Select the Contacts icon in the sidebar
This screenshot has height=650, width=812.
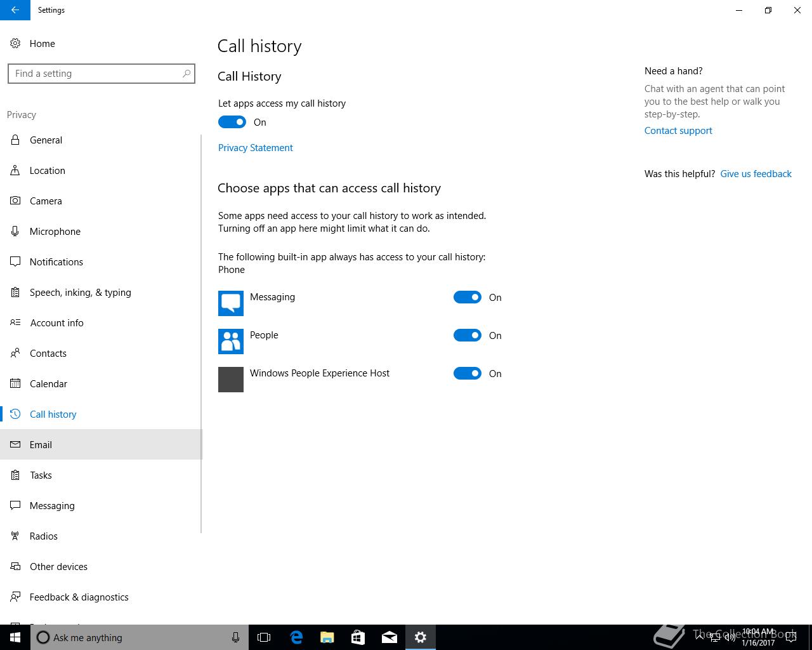[x=15, y=353]
